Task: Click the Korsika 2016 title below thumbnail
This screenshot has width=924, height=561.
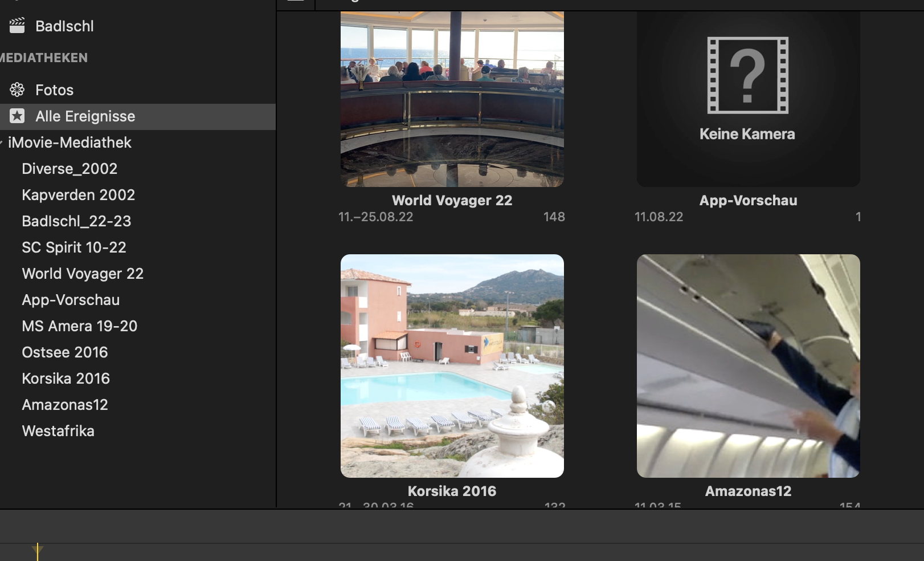Action: [452, 491]
